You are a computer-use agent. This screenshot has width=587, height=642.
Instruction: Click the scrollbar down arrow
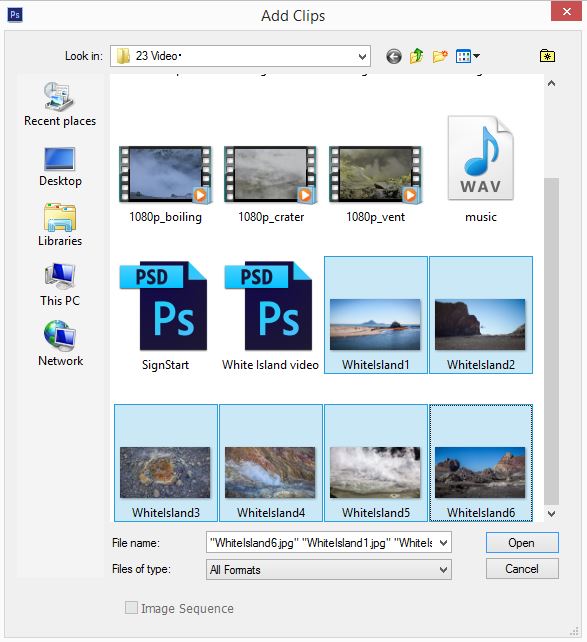pyautogui.click(x=551, y=513)
